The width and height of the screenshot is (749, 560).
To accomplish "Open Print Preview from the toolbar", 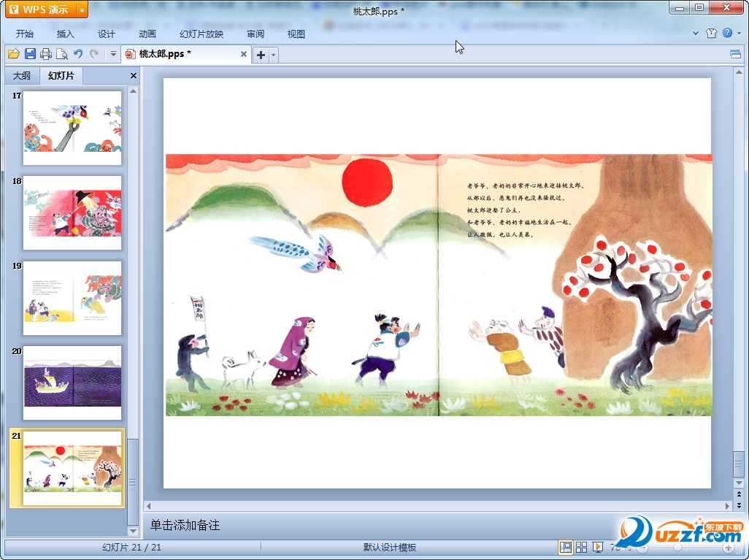I will (x=61, y=54).
